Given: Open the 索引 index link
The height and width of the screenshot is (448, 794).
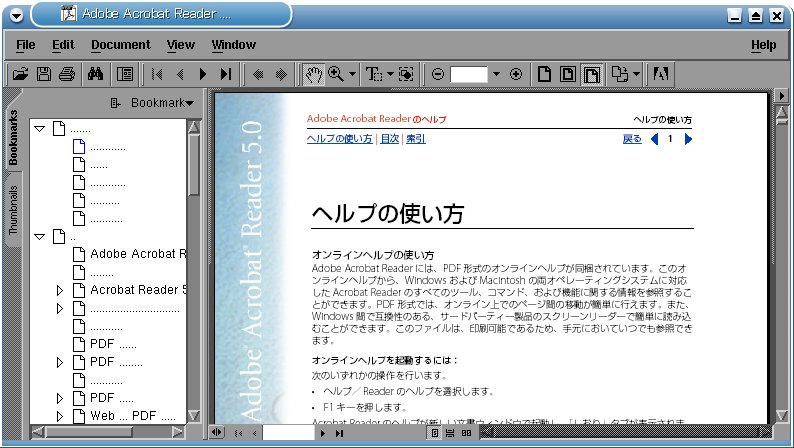Looking at the screenshot, I should (x=416, y=139).
